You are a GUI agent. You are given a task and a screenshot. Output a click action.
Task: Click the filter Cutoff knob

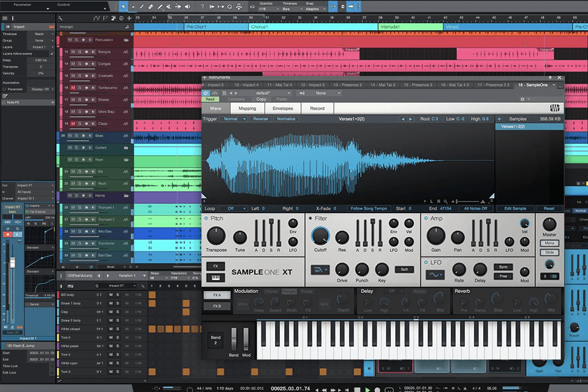pos(320,236)
